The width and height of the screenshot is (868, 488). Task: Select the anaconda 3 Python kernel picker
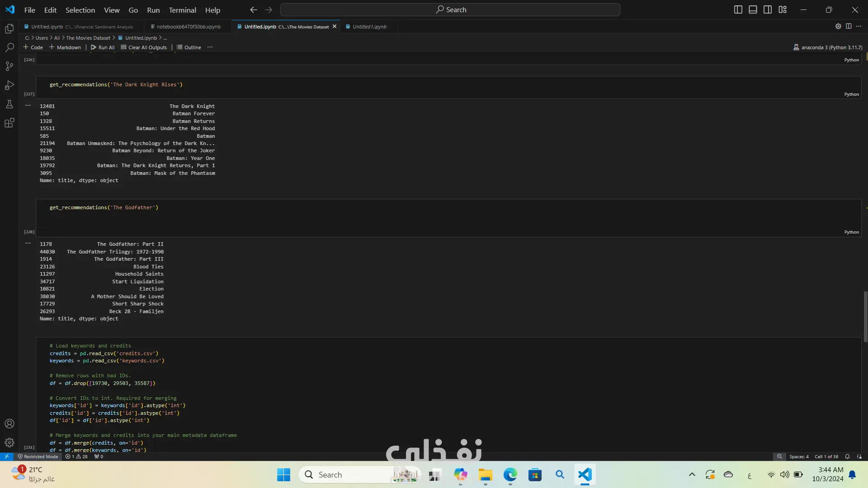827,47
